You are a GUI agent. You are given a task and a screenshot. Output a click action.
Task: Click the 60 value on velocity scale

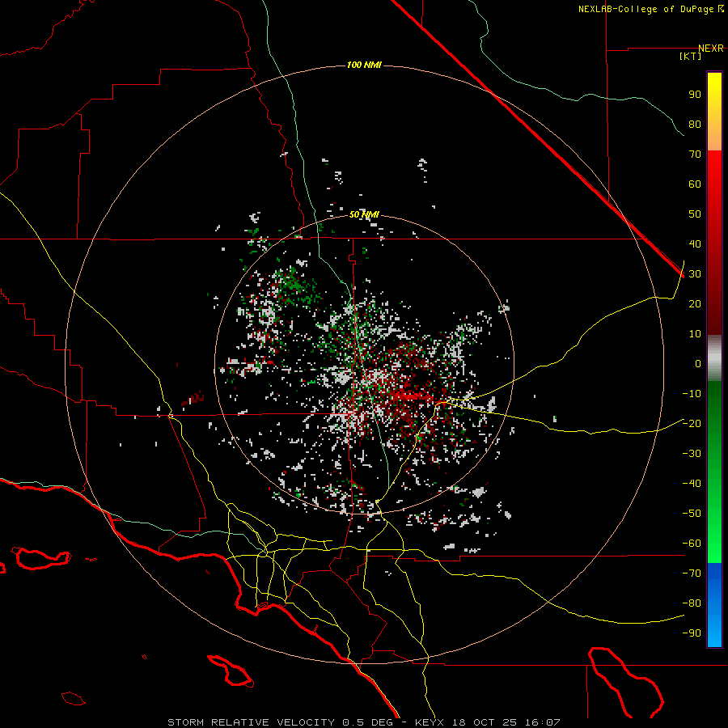click(695, 184)
